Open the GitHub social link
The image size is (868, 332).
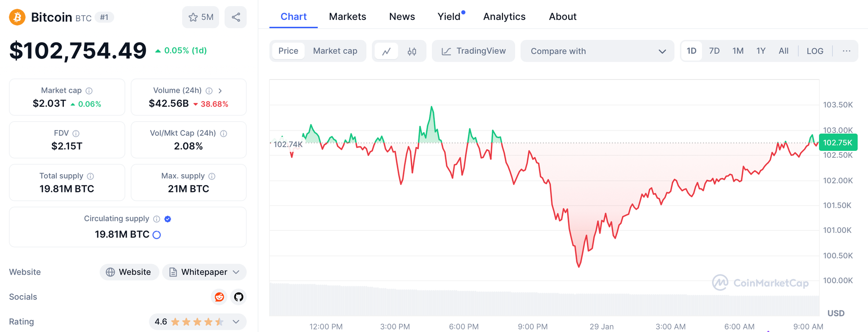239,297
